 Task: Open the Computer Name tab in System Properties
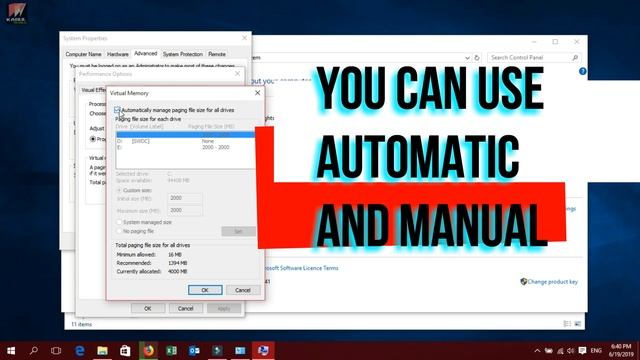point(83,54)
